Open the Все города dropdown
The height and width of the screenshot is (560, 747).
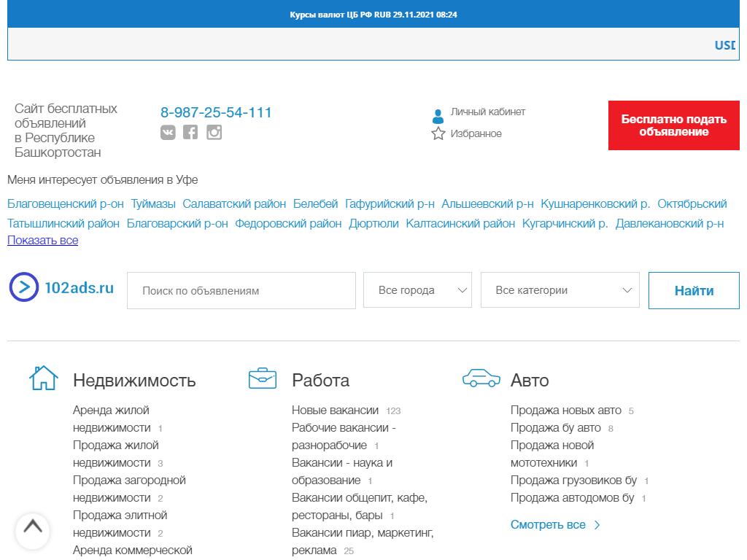pyautogui.click(x=417, y=290)
